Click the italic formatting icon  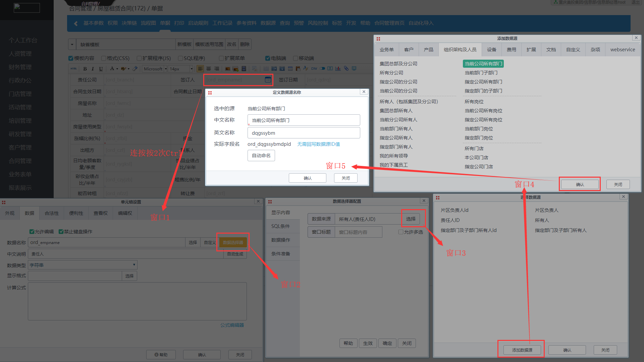93,69
